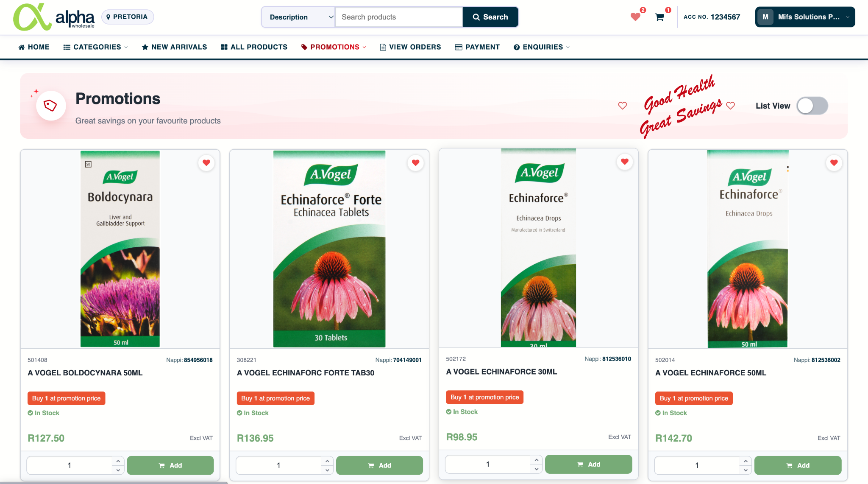Viewport: 868px width, 484px height.
Task: Open the wishlist heart icon in header
Action: (635, 17)
